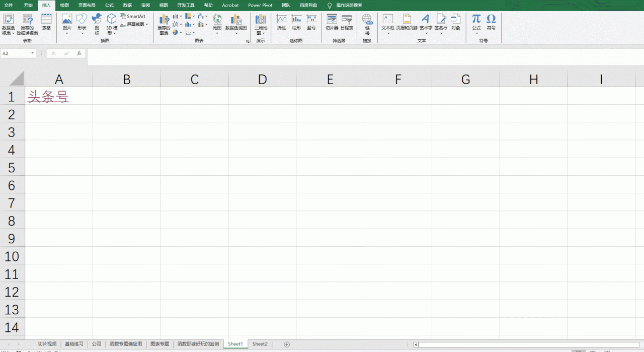Switch to sheet 基础练习
644x352 pixels.
point(74,344)
